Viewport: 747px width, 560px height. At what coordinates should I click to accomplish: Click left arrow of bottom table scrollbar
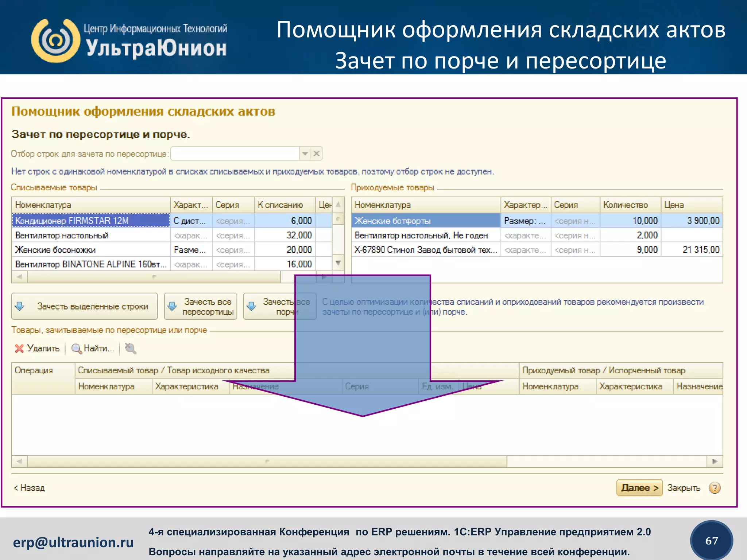pyautogui.click(x=20, y=461)
